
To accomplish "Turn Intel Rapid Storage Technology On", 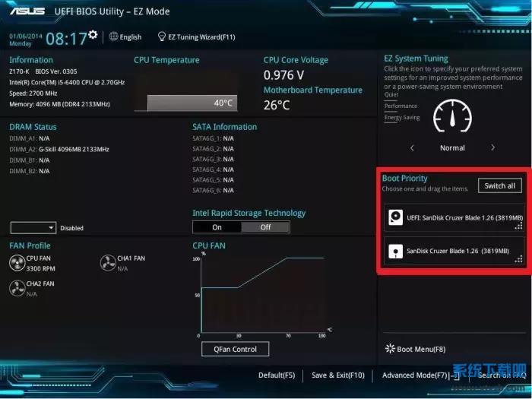I will coord(217,227).
